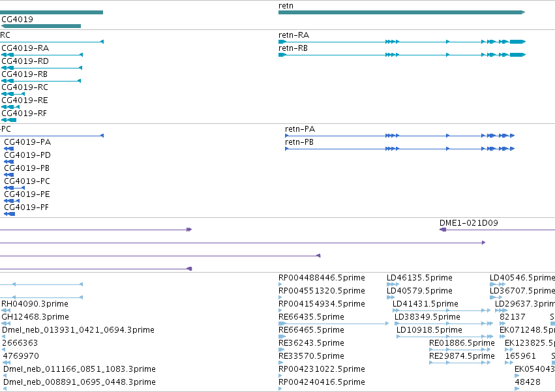Select the retn-PB protein label
This screenshot has width=555, height=392.
pyautogui.click(x=299, y=142)
